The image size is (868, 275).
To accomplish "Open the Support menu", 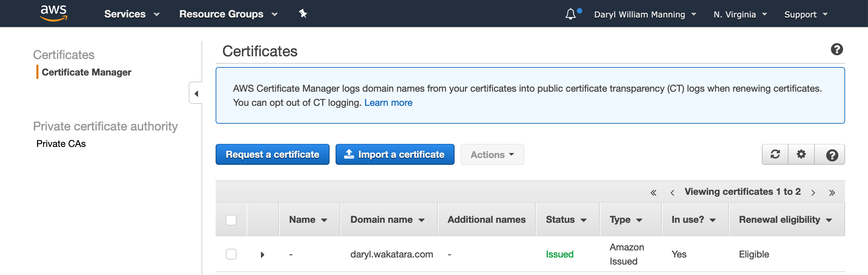I will click(x=806, y=14).
